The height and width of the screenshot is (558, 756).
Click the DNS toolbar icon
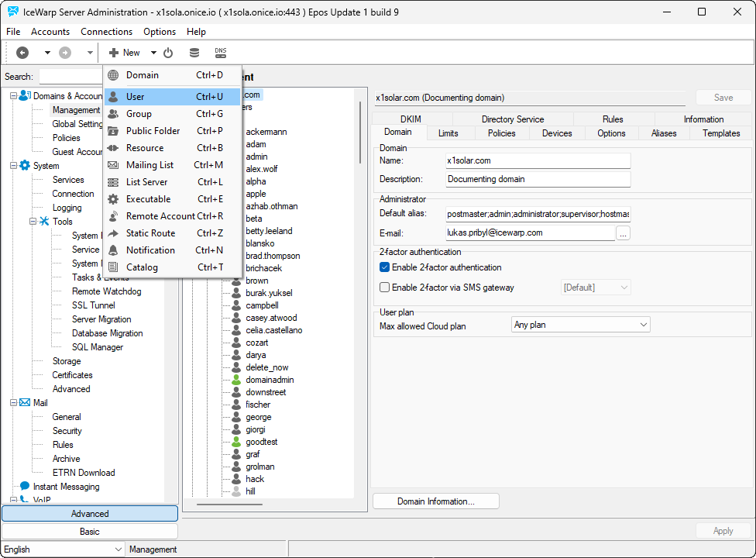click(x=221, y=53)
